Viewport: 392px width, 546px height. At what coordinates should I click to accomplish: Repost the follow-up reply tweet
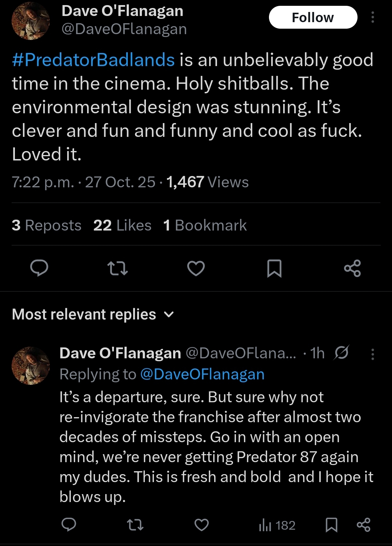[x=135, y=525]
